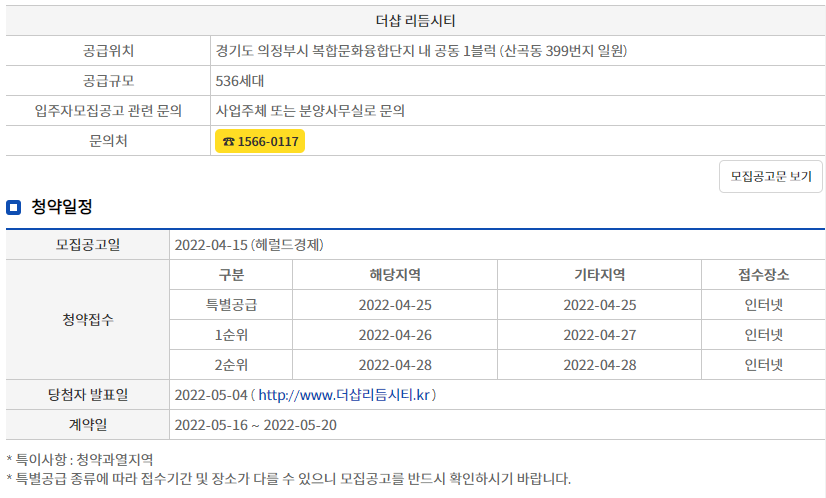Click 인터넷 in the 2순위 row
Image resolution: width=826 pixels, height=498 pixels.
[763, 365]
